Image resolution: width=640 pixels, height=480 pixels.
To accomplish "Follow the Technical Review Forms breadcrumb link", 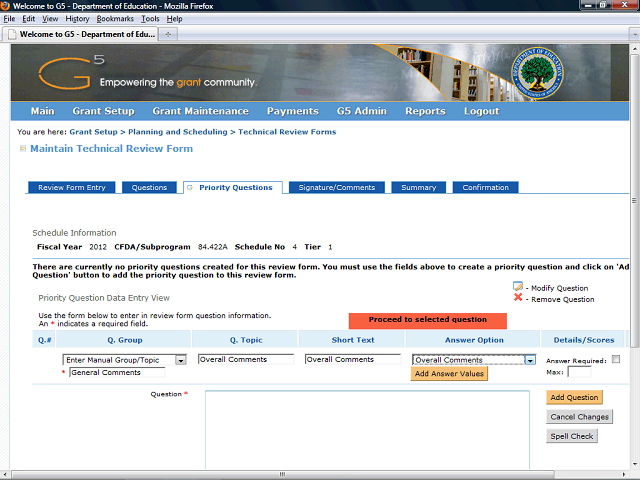I will [x=287, y=132].
